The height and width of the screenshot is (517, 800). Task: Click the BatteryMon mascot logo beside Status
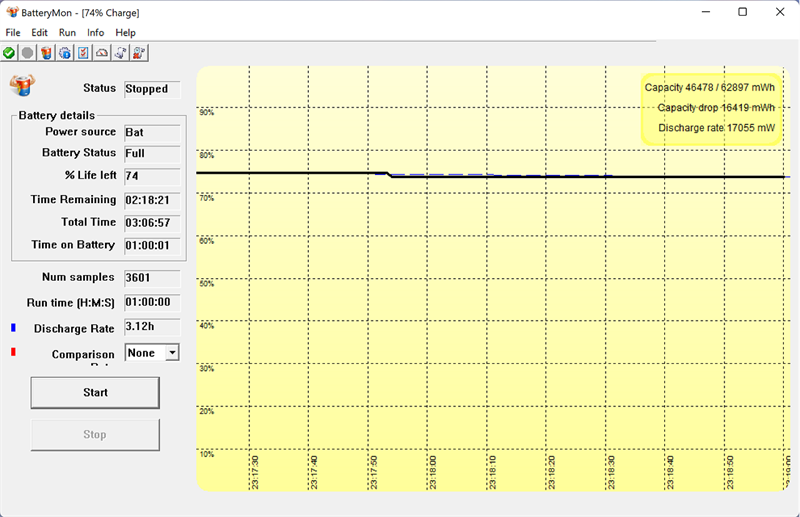[x=22, y=85]
